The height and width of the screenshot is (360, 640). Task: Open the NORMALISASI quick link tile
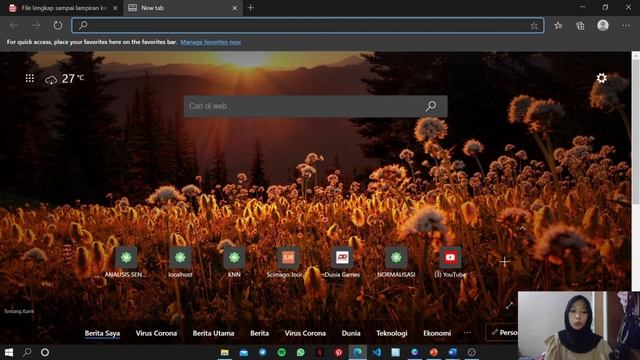[x=396, y=262]
